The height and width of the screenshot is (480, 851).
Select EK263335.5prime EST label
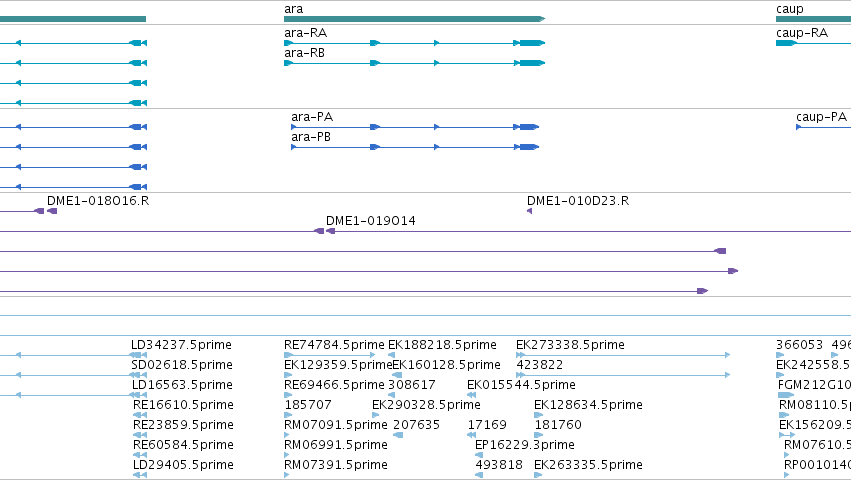tap(588, 465)
